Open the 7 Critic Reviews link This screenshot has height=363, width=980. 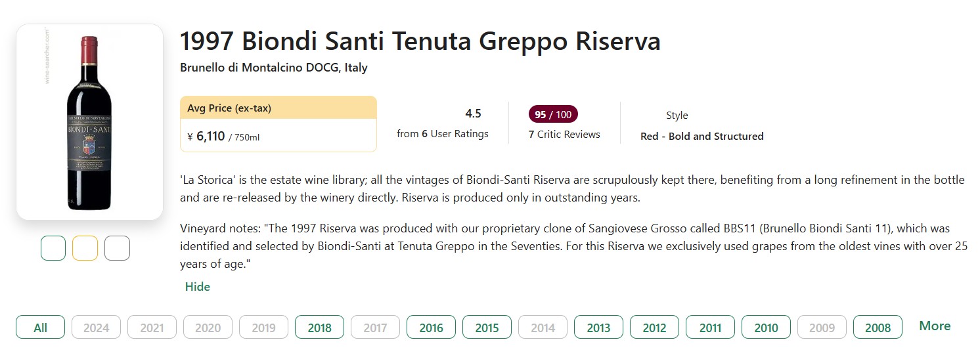564,135
